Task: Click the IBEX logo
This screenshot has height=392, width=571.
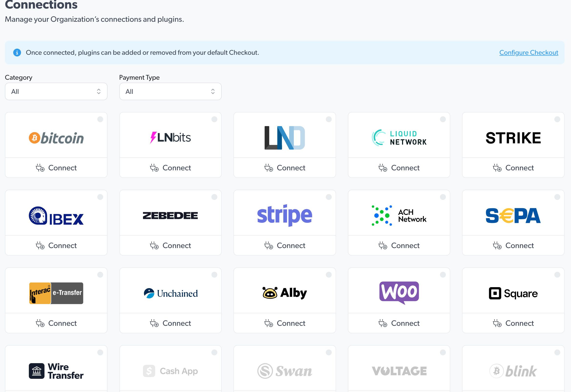Action: pos(56,216)
